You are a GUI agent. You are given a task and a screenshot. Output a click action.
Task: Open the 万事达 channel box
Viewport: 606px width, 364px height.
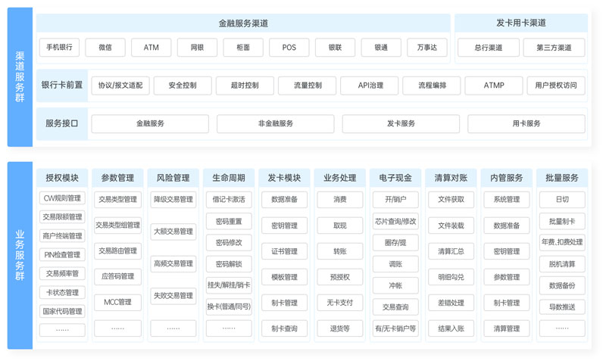tap(426, 48)
